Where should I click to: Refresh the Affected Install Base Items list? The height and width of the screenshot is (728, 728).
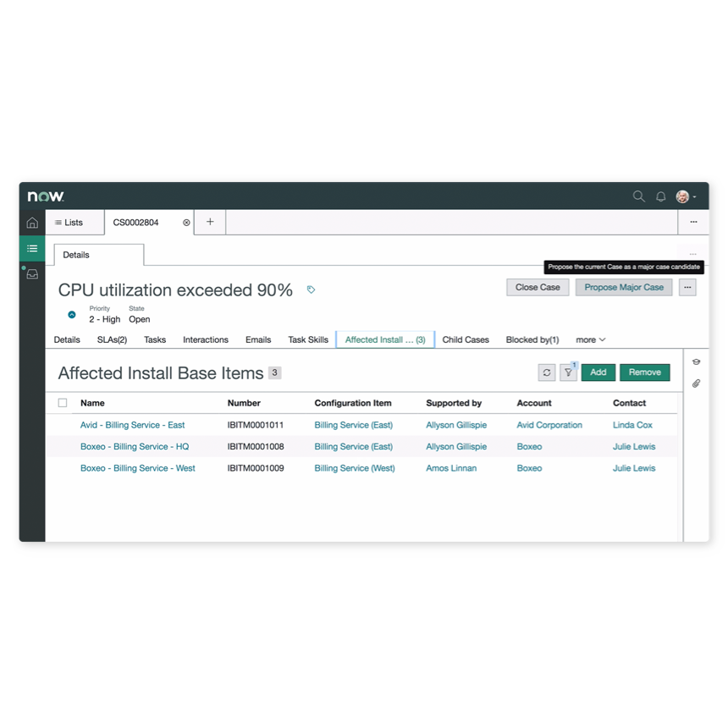coord(546,372)
